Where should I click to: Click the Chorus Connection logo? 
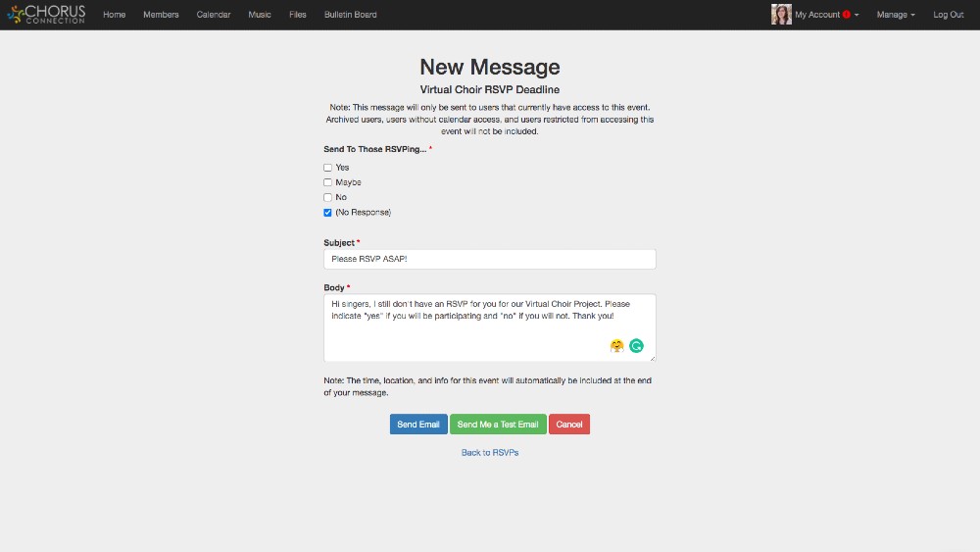46,15
